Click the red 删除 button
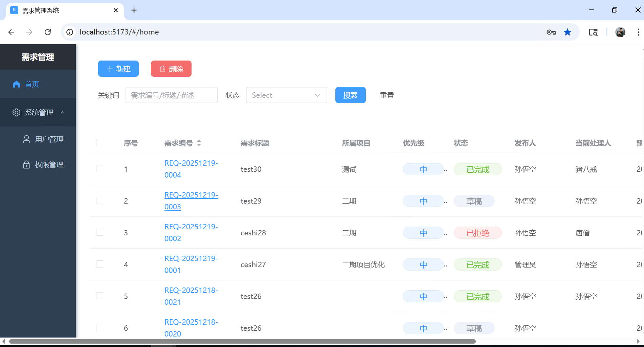Viewport: 644px width, 347px height. (x=171, y=69)
